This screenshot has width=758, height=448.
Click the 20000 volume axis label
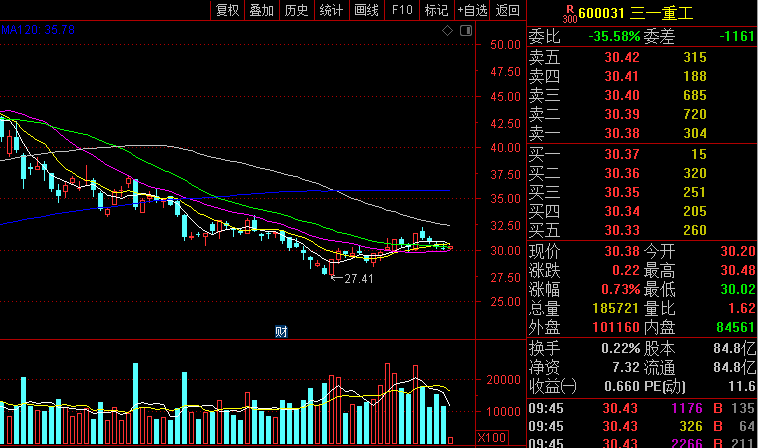coord(503,380)
